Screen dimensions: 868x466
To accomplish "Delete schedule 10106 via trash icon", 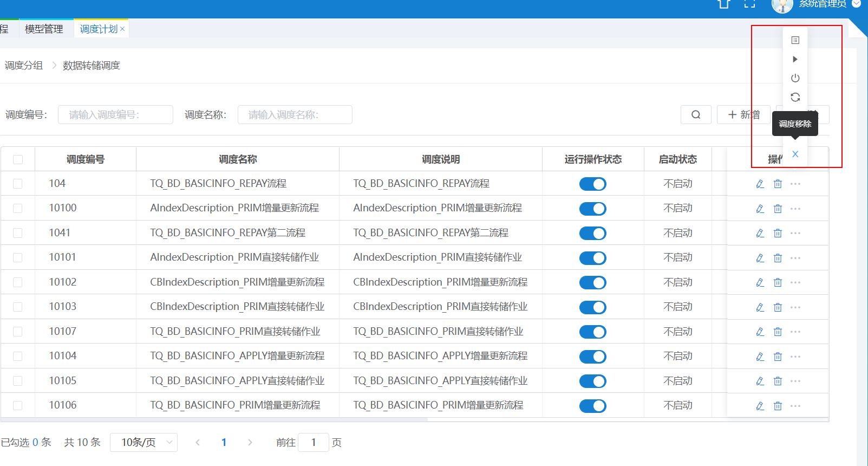I will (778, 406).
